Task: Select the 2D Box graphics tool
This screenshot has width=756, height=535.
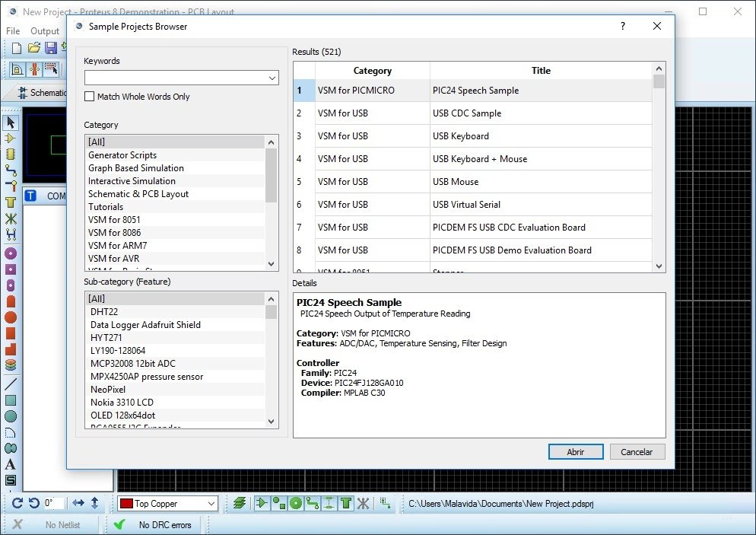Action: (x=11, y=400)
